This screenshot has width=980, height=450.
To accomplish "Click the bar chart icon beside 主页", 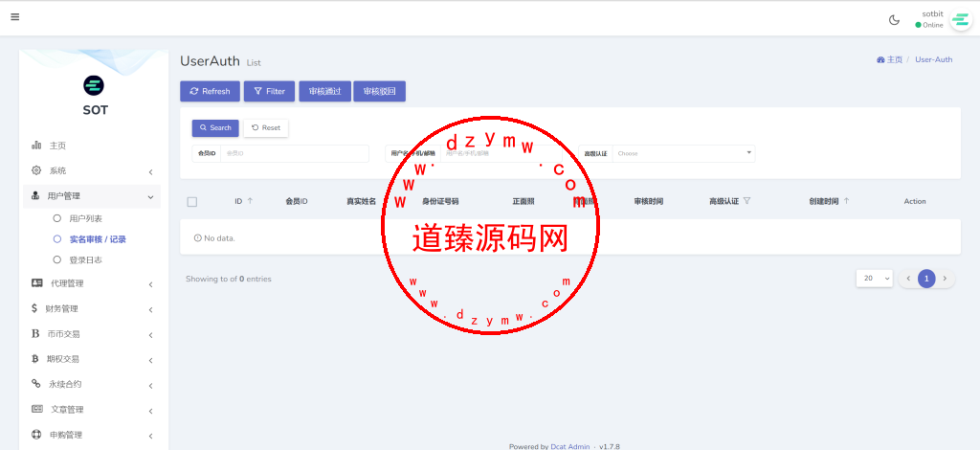I will (x=36, y=145).
